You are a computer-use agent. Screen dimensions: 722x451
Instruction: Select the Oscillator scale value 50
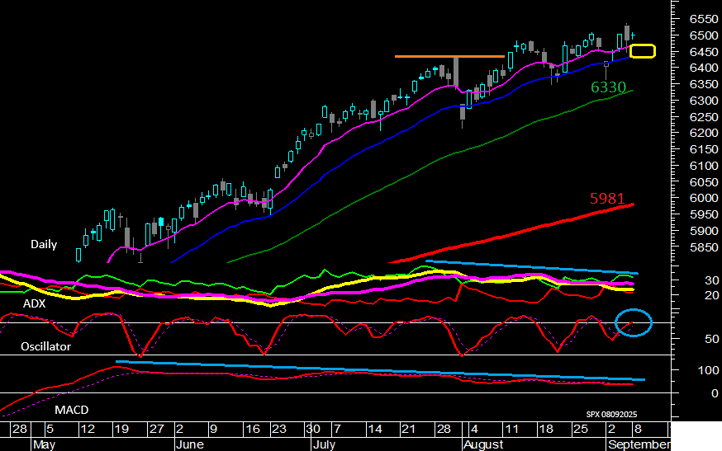pos(711,339)
